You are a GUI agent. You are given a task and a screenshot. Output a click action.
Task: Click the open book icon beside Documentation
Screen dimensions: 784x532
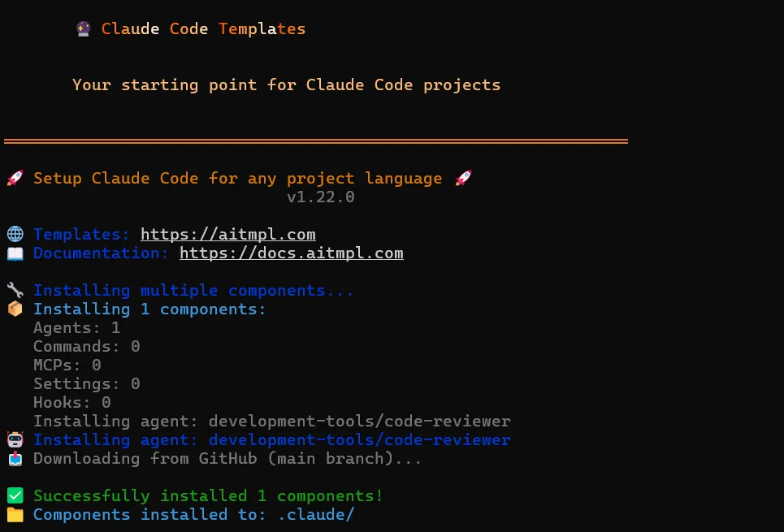[x=15, y=253]
